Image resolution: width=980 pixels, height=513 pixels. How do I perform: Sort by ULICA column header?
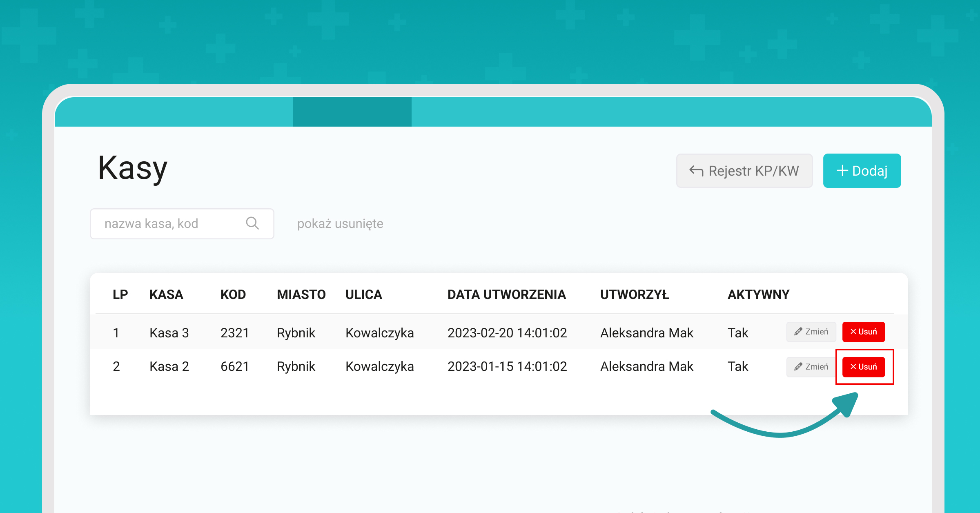(363, 294)
